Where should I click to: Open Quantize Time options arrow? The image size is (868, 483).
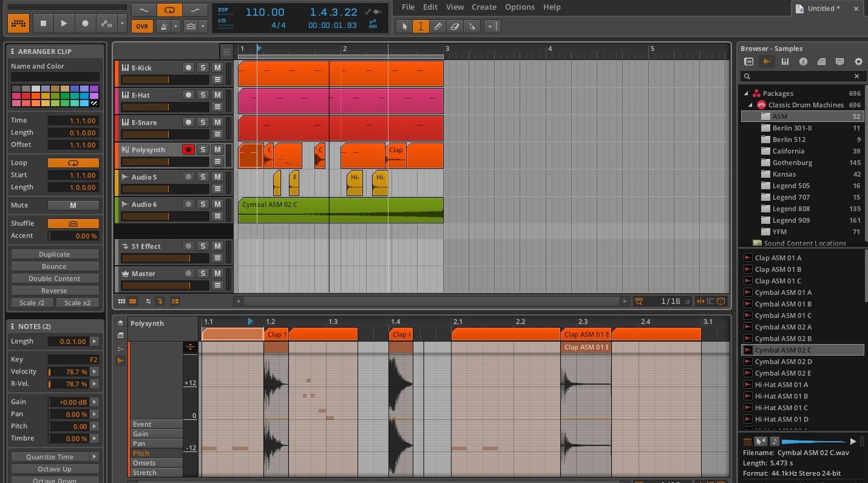(x=94, y=457)
